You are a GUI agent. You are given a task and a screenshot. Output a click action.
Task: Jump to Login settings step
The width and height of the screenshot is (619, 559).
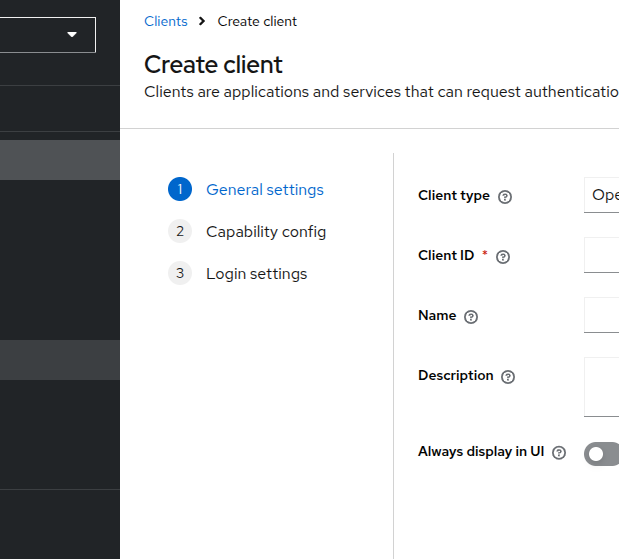click(257, 274)
